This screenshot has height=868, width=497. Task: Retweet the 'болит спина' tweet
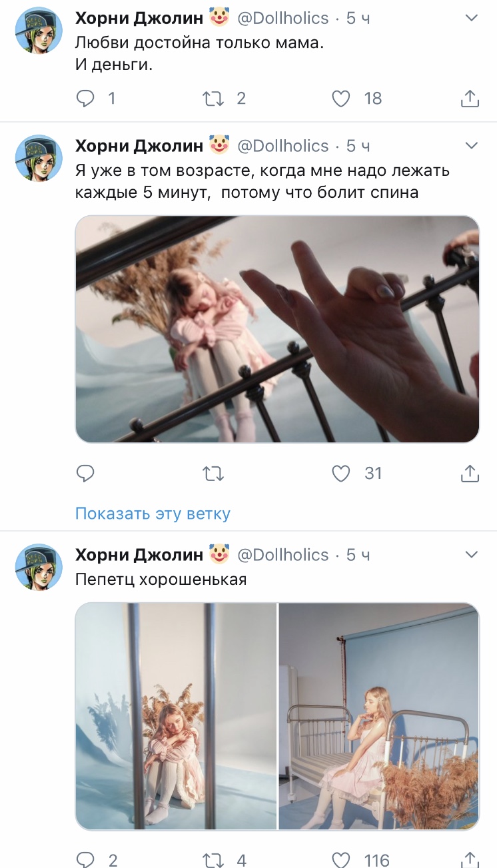coord(213,474)
